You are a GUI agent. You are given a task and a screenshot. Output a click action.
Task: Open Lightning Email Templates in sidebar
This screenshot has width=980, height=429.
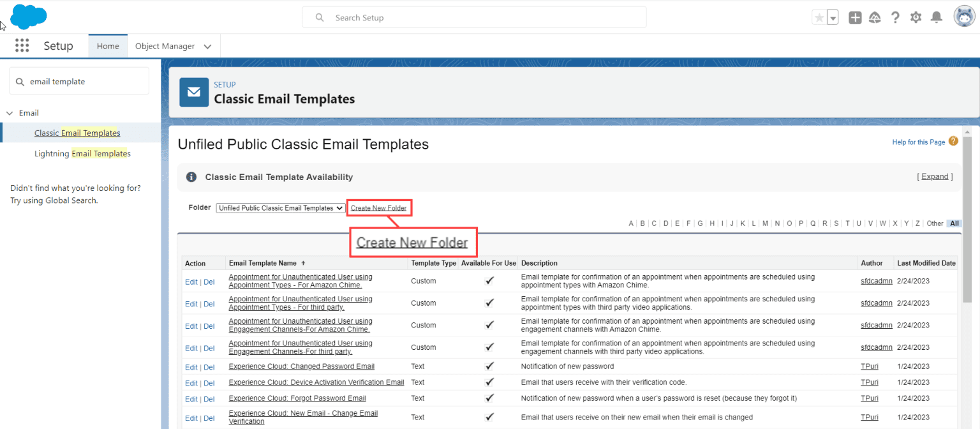point(82,153)
